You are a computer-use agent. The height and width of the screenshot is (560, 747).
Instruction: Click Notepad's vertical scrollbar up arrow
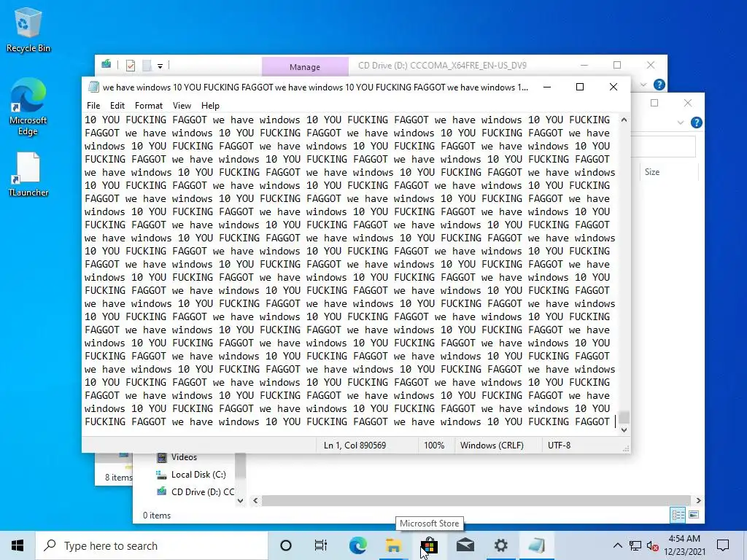click(624, 120)
